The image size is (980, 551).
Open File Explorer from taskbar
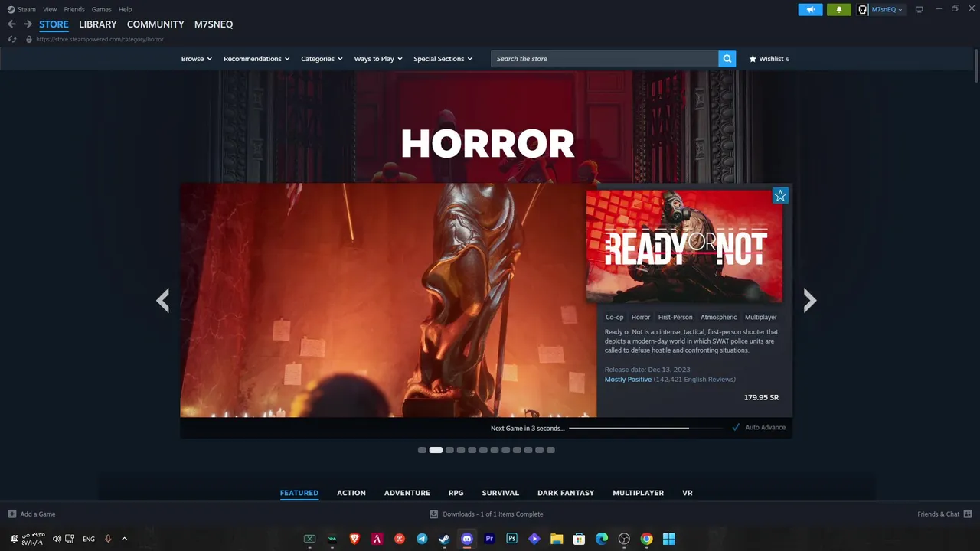tap(557, 539)
